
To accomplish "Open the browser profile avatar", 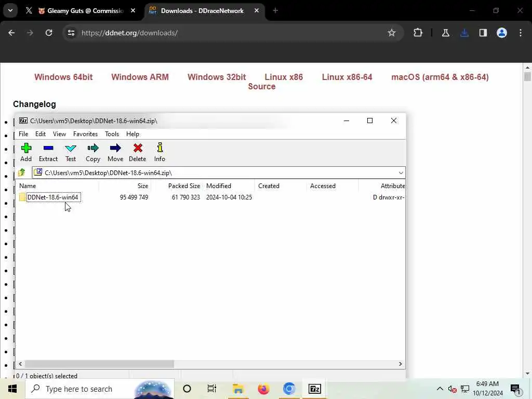I will click(x=502, y=33).
